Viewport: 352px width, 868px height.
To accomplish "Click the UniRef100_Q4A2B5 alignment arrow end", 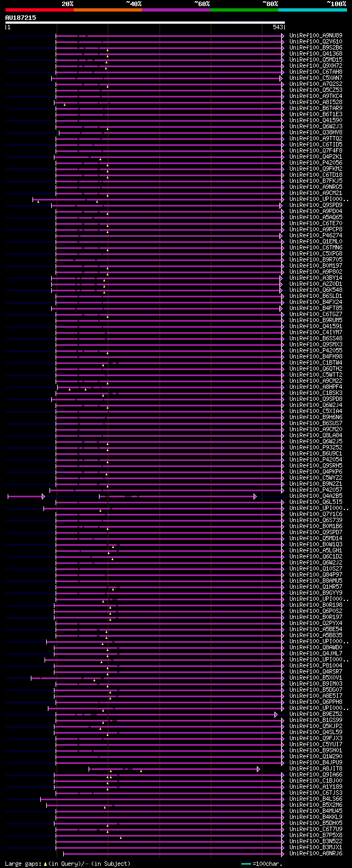I will (x=255, y=496).
